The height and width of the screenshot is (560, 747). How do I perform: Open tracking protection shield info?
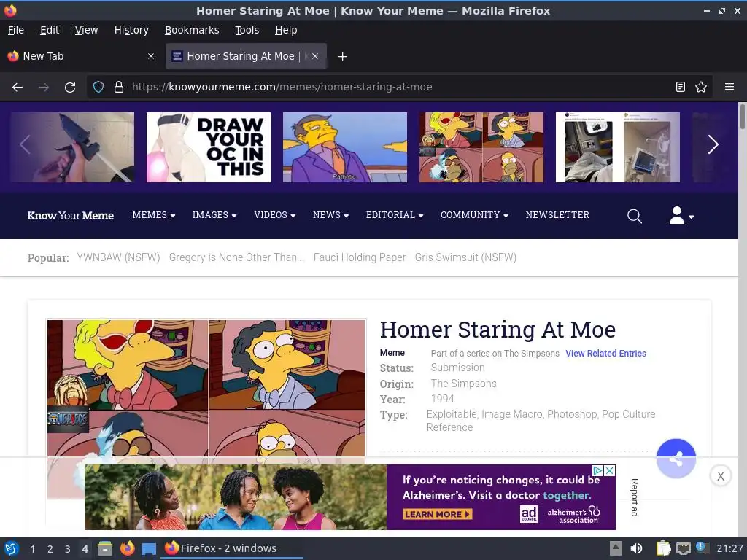click(x=98, y=87)
